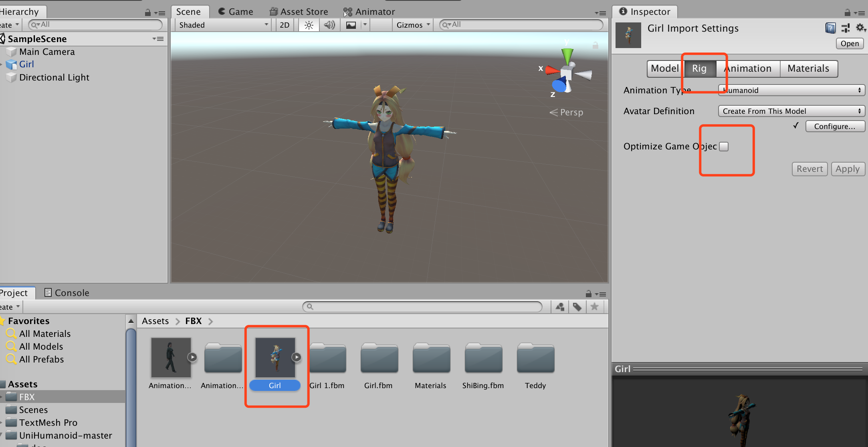Click Apply to save rig settings
Viewport: 868px width, 447px height.
848,169
